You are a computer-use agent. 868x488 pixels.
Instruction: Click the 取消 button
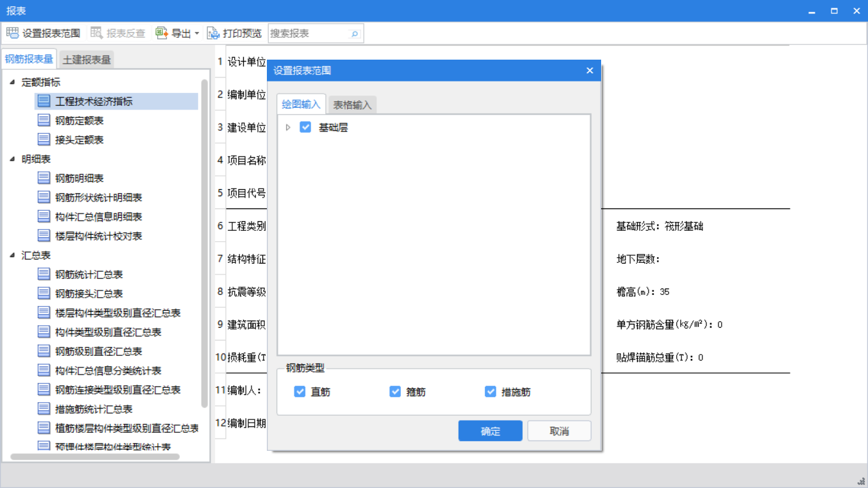click(559, 431)
